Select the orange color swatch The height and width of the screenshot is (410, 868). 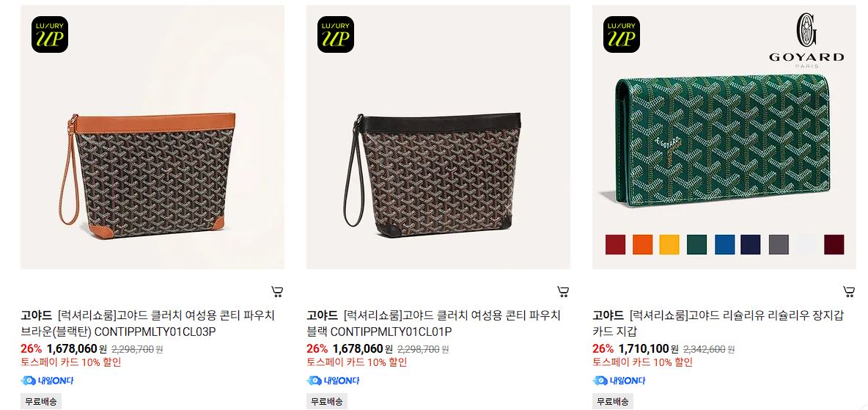tap(642, 244)
